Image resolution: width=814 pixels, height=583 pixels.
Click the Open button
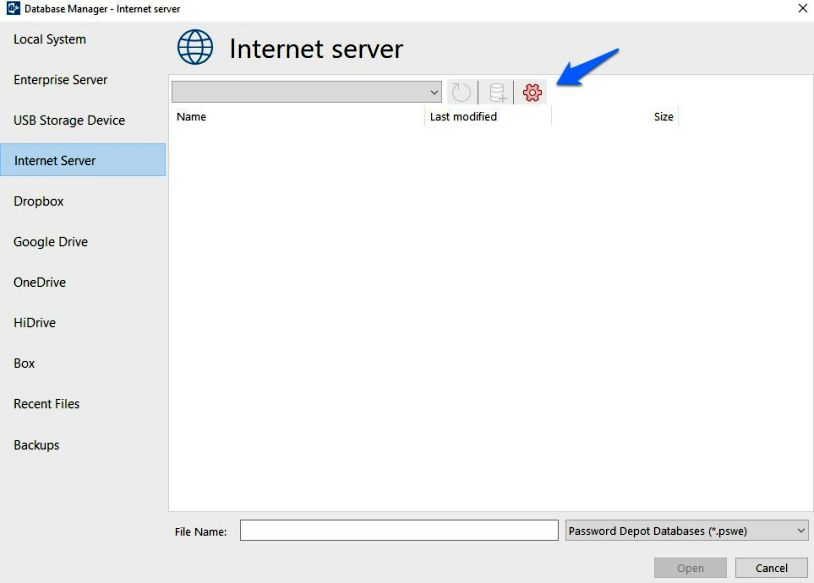click(x=690, y=568)
